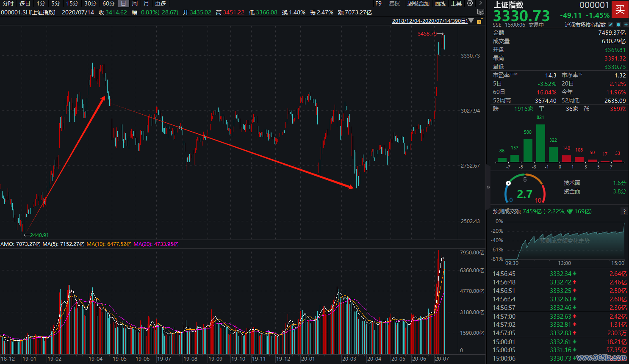This screenshot has width=629, height=364.
Task: Click 20-03 date on time axis
Action: pos(349,359)
